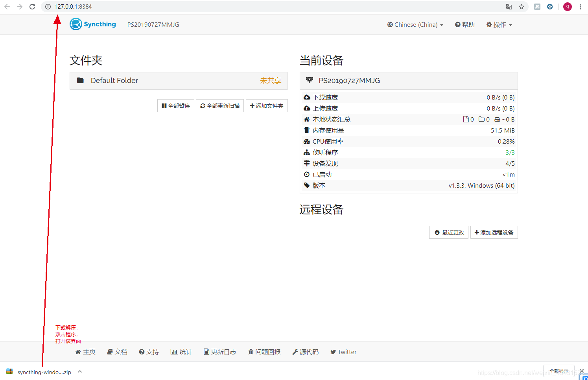The image size is (588, 380).
Task: Click the zip file icon in download bar
Action: point(9,372)
